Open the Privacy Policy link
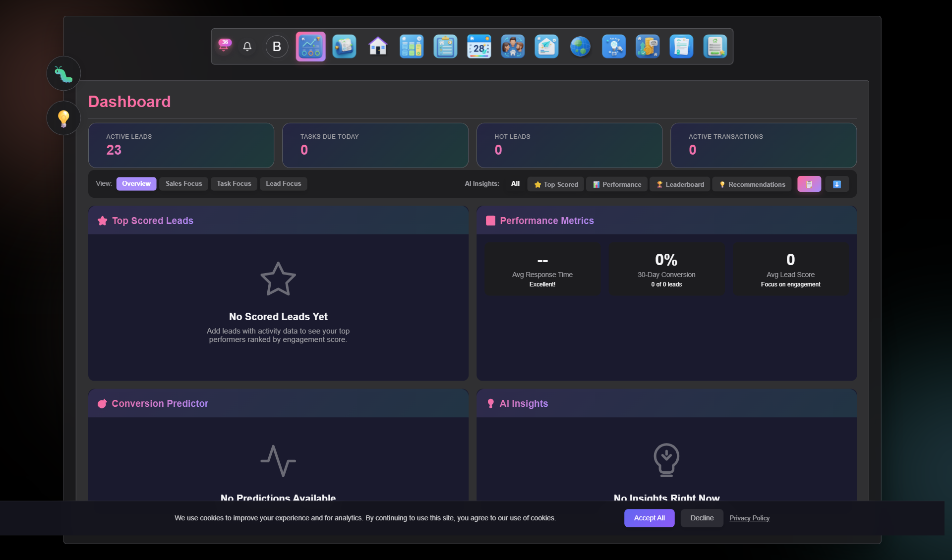 749,518
